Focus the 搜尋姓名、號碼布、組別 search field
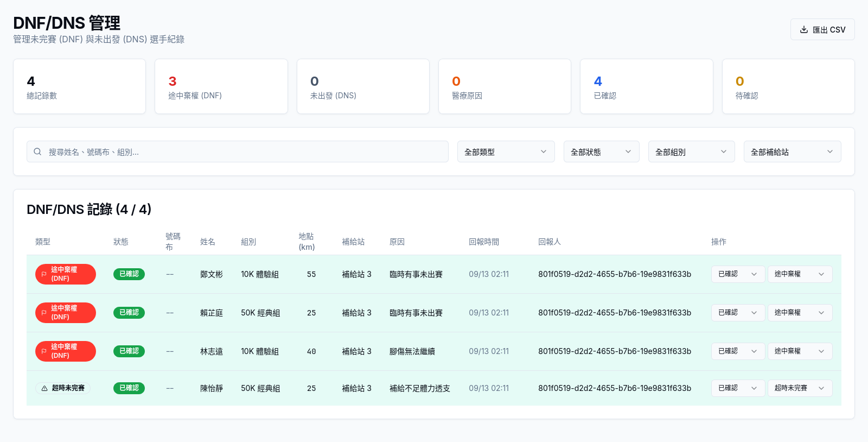The height and width of the screenshot is (442, 868). [238, 151]
